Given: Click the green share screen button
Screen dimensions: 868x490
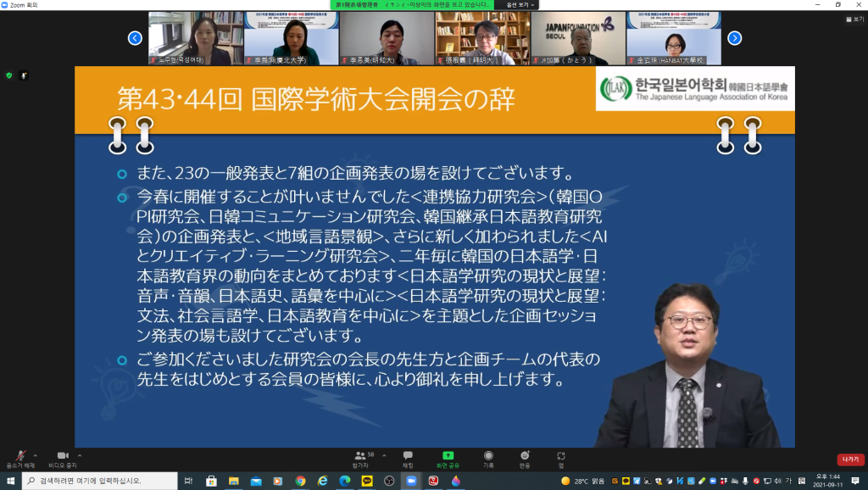Looking at the screenshot, I should pyautogui.click(x=448, y=458).
